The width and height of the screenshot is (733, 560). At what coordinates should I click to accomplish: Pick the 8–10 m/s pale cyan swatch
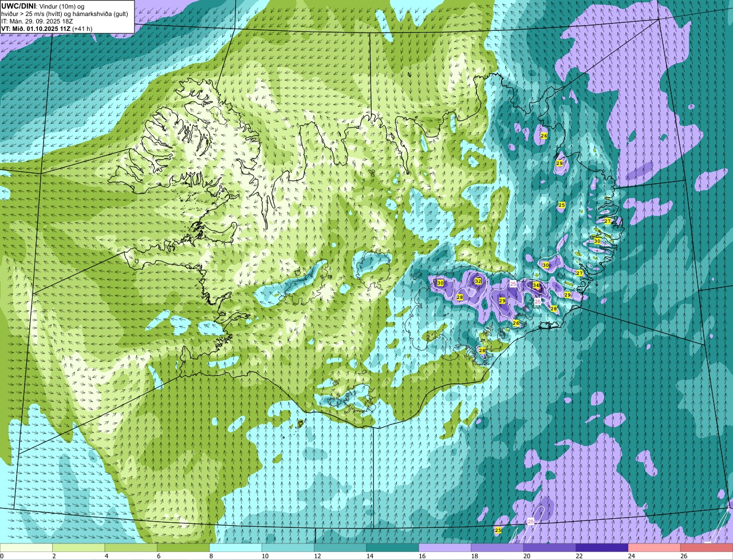click(236, 548)
